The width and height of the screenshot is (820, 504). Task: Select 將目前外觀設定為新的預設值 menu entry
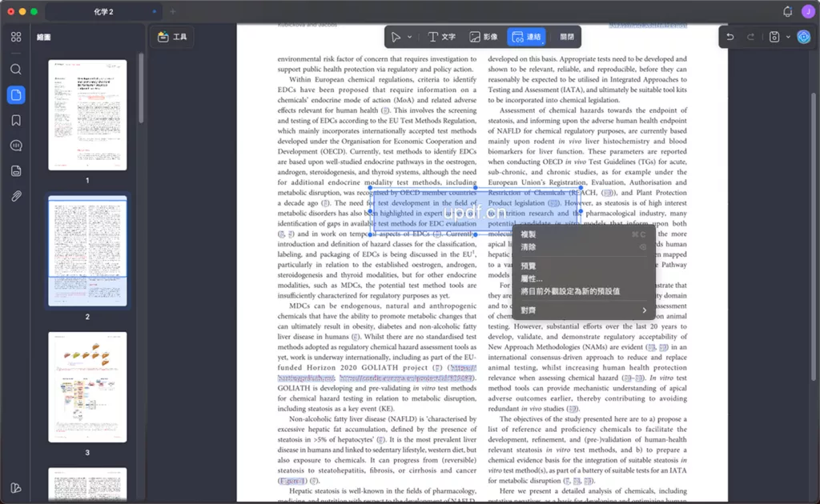[x=583, y=291]
